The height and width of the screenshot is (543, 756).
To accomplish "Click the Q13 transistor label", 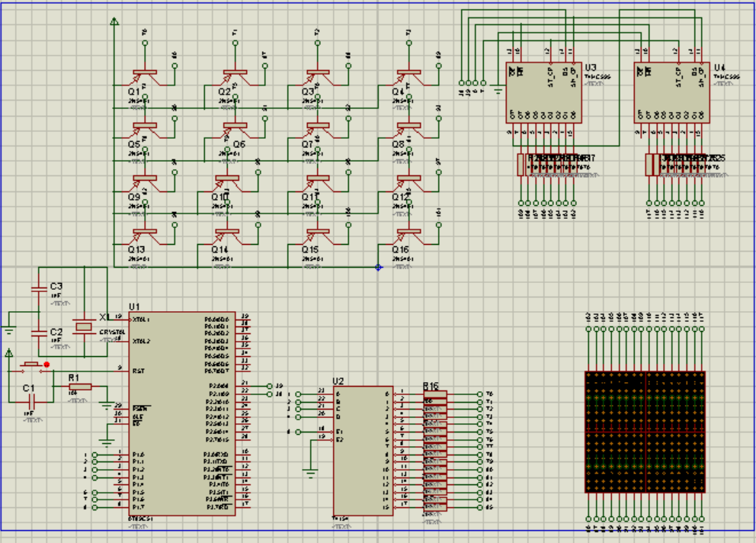I will (x=136, y=249).
